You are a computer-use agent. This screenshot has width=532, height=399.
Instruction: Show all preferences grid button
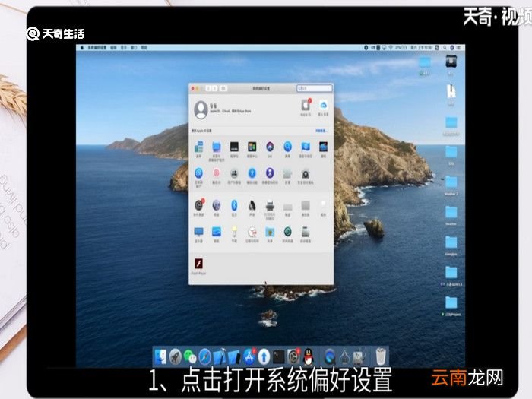223,88
